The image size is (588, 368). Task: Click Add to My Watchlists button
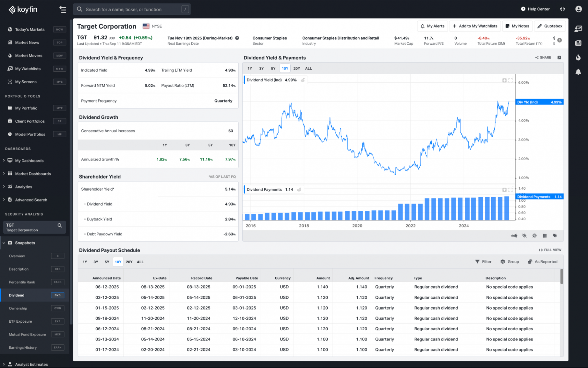click(x=475, y=26)
